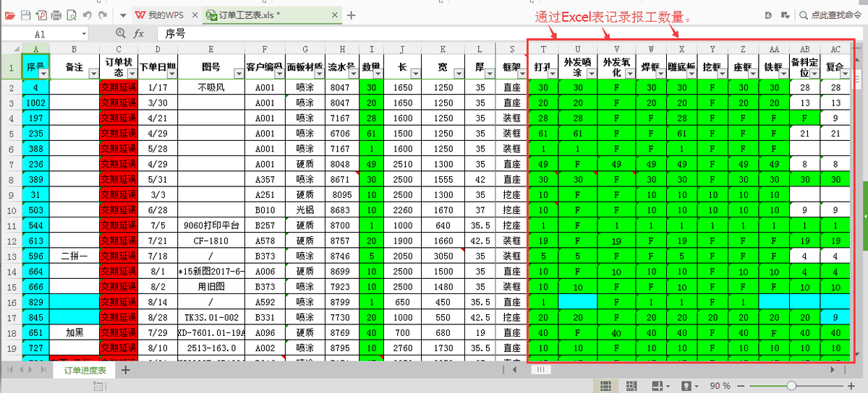This screenshot has width=868, height=393.
Task: Click the 二拼一 cell in 备注 column
Action: (x=75, y=256)
